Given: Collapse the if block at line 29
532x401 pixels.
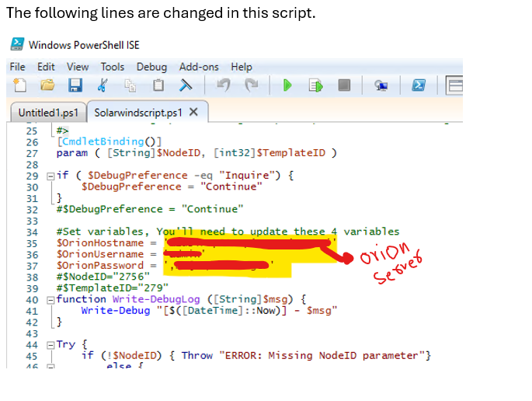Looking at the screenshot, I should coord(50,176).
